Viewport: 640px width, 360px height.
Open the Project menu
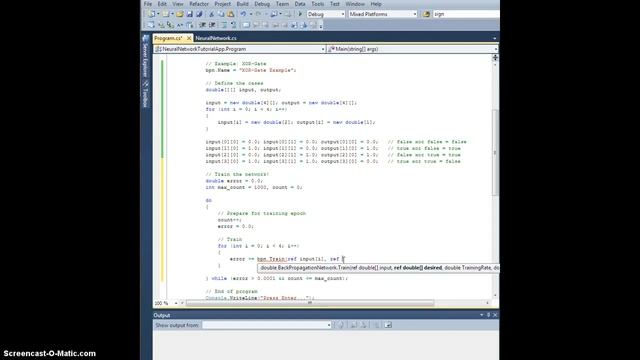(x=222, y=4)
